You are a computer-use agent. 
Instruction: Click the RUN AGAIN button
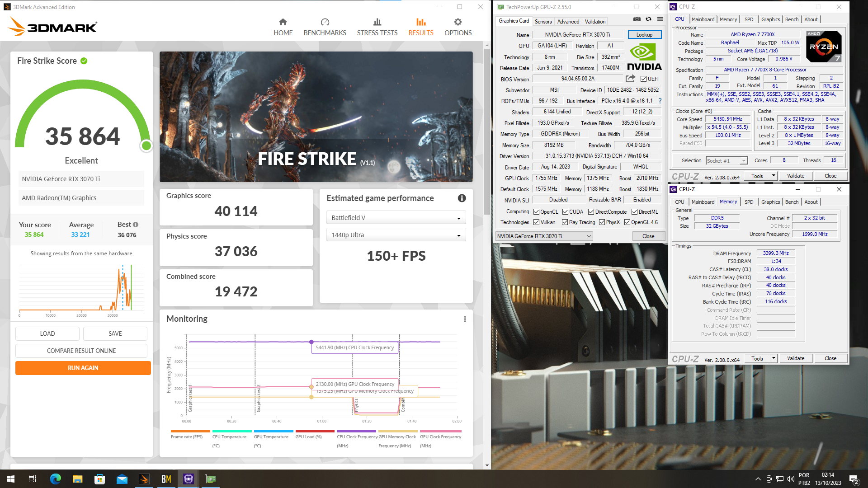(83, 368)
